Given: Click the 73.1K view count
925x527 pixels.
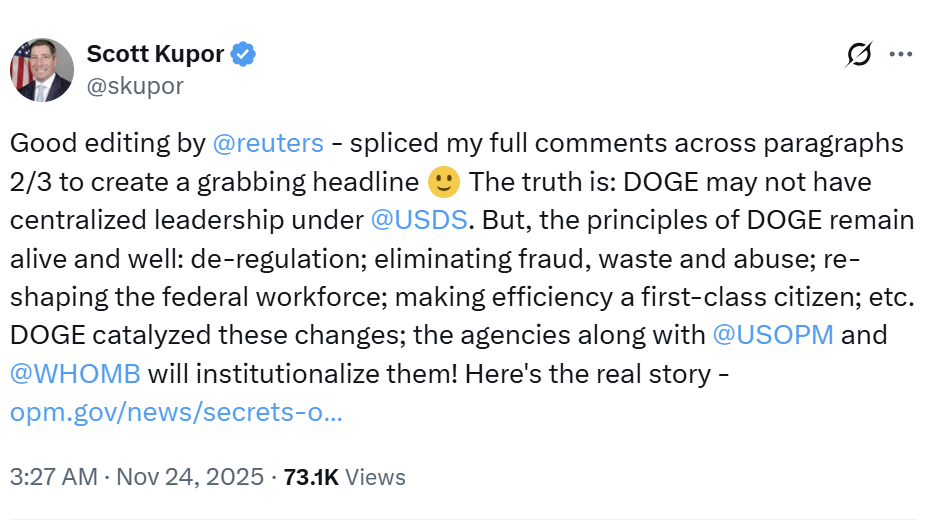Looking at the screenshot, I should (311, 477).
